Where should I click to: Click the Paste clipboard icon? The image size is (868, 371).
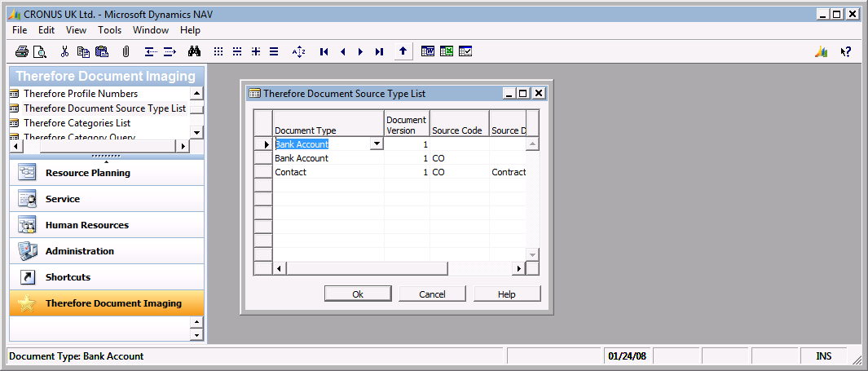[x=102, y=51]
